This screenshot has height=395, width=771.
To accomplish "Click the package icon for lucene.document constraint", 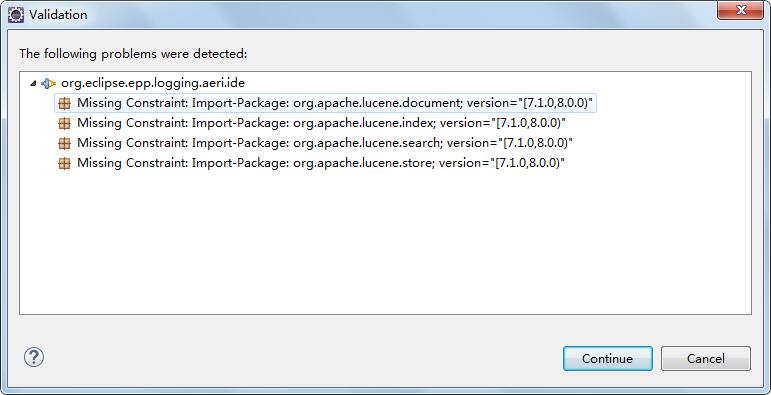I will pyautogui.click(x=64, y=103).
